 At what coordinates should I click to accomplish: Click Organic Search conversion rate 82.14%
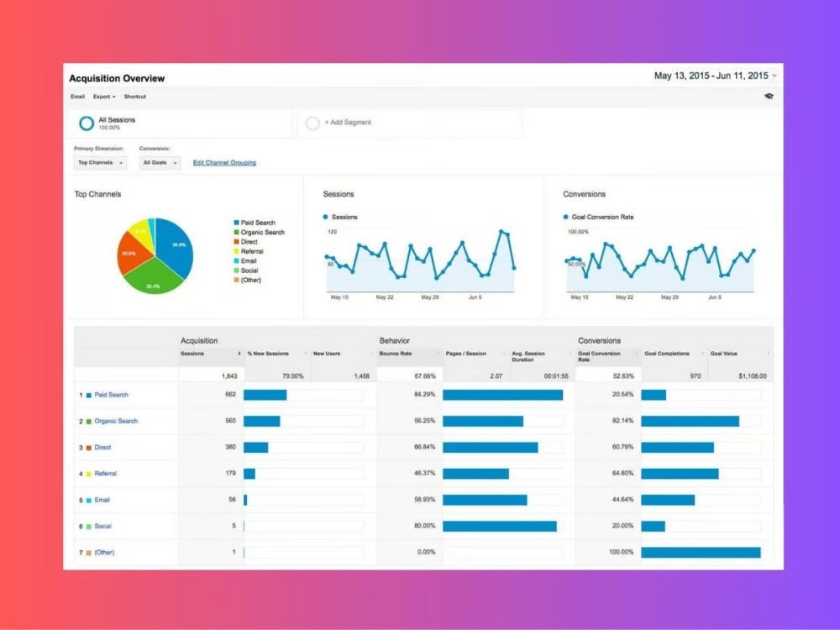(x=622, y=421)
